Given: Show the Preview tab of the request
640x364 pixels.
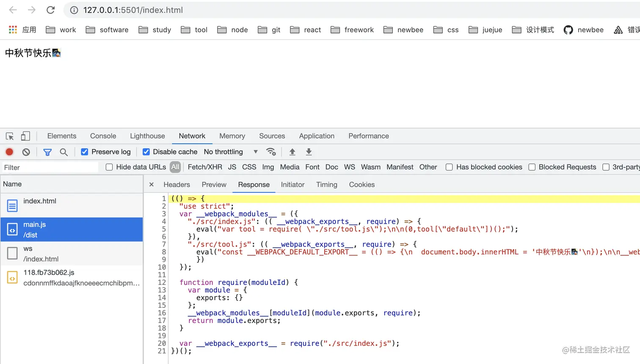Looking at the screenshot, I should [x=214, y=185].
